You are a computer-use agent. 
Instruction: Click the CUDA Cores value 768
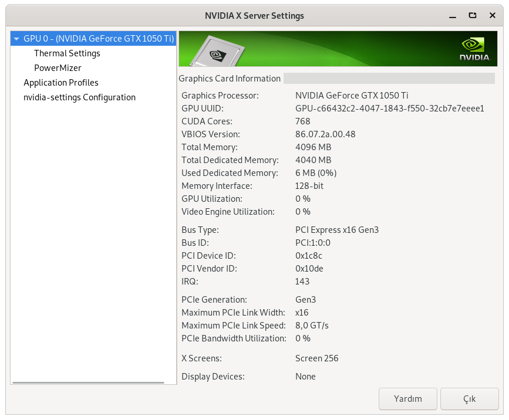pyautogui.click(x=302, y=121)
